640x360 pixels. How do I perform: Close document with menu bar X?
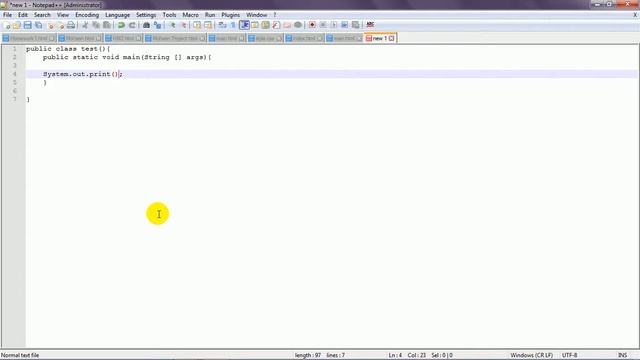(635, 15)
